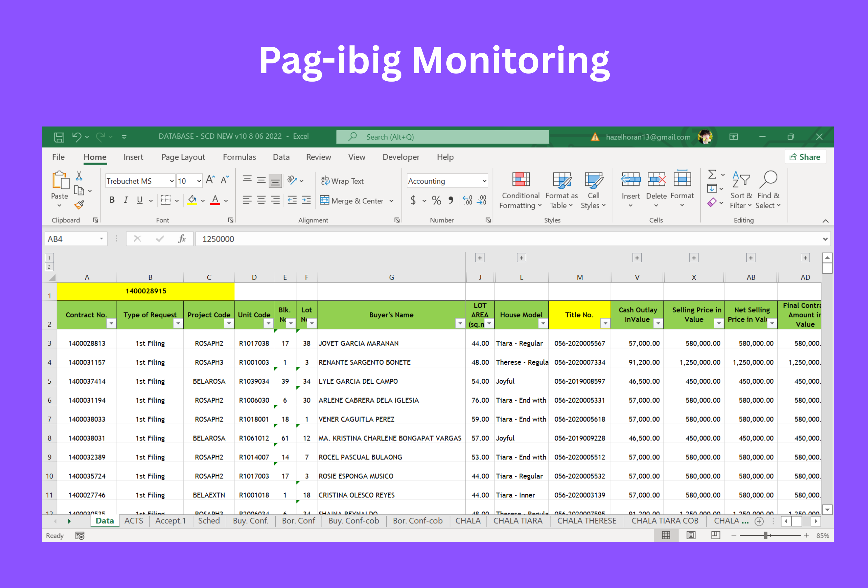Toggle Bold formatting
The width and height of the screenshot is (868, 588).
pyautogui.click(x=112, y=200)
